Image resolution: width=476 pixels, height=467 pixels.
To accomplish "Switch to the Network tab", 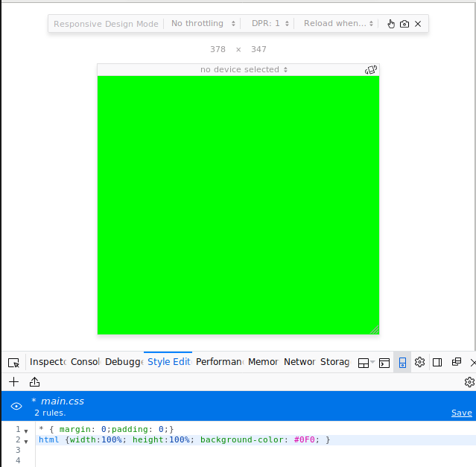I will (x=299, y=362).
